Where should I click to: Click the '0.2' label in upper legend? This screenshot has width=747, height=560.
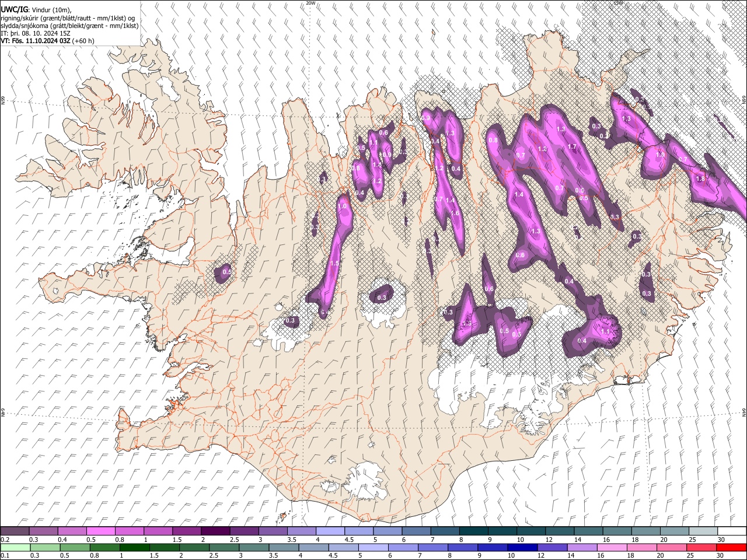tap(5, 540)
